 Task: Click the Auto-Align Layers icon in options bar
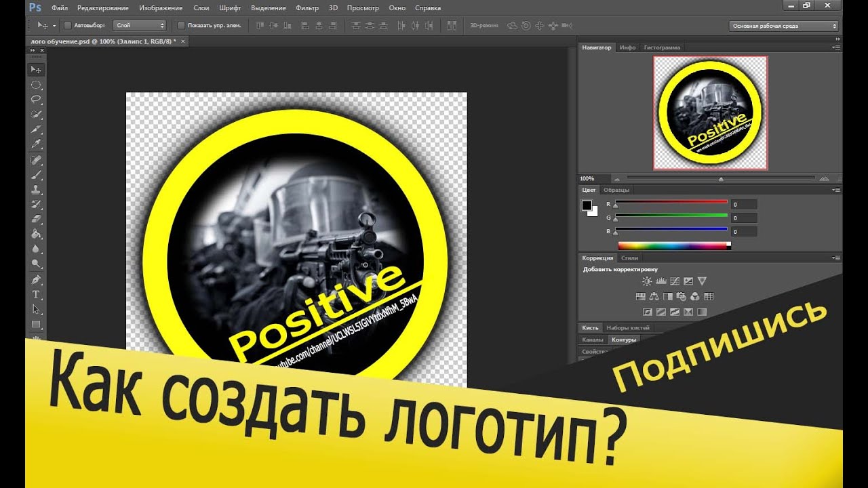(452, 25)
